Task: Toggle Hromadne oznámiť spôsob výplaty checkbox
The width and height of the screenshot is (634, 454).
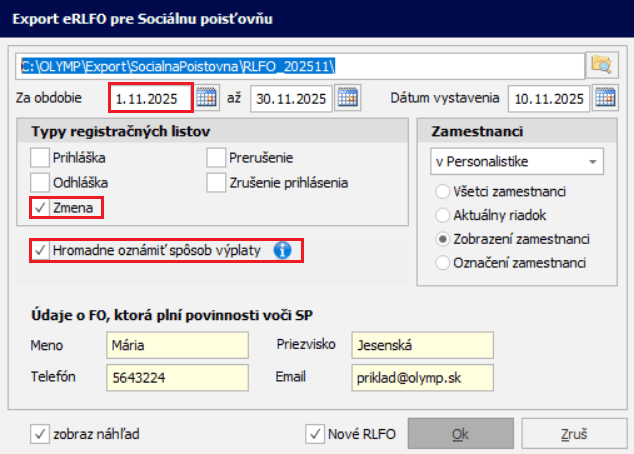Action: (x=40, y=251)
